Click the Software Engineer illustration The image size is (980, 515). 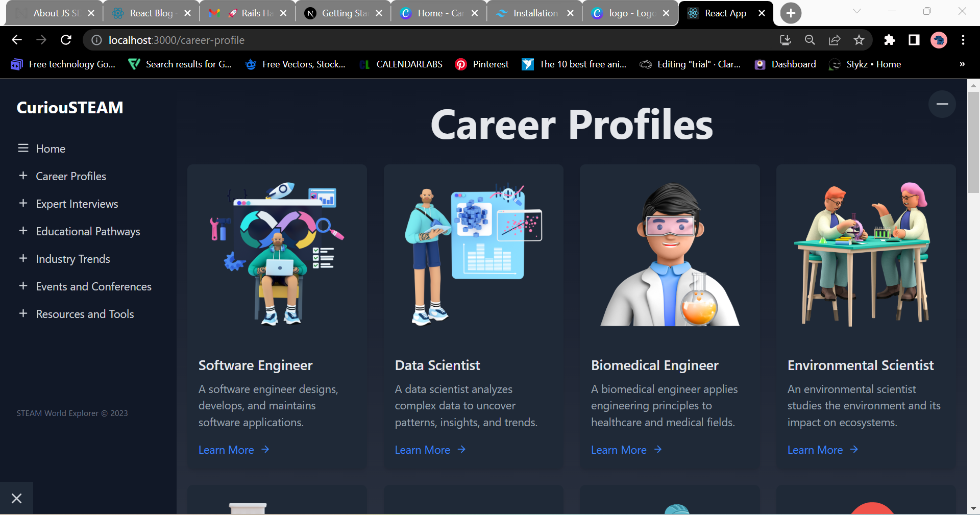pos(277,254)
